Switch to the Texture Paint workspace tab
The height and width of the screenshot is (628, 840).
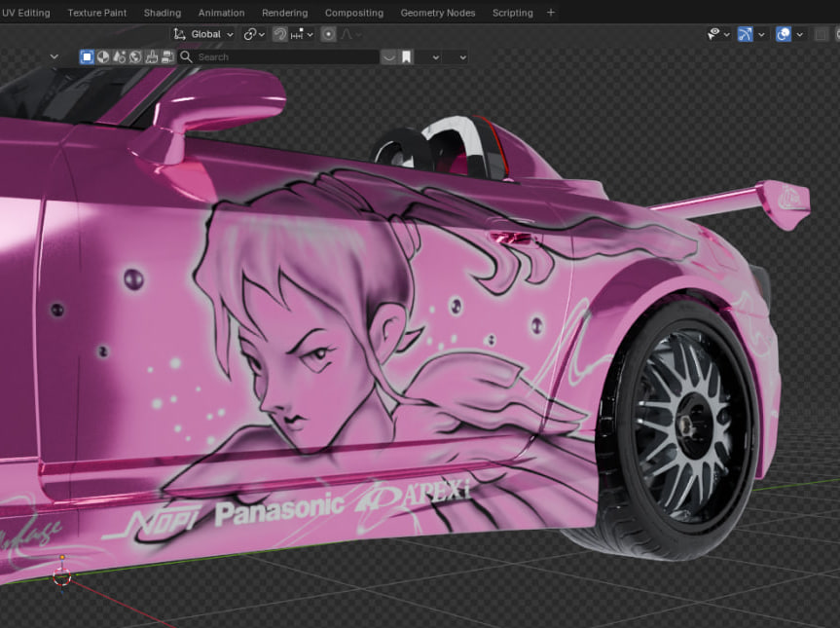point(97,13)
